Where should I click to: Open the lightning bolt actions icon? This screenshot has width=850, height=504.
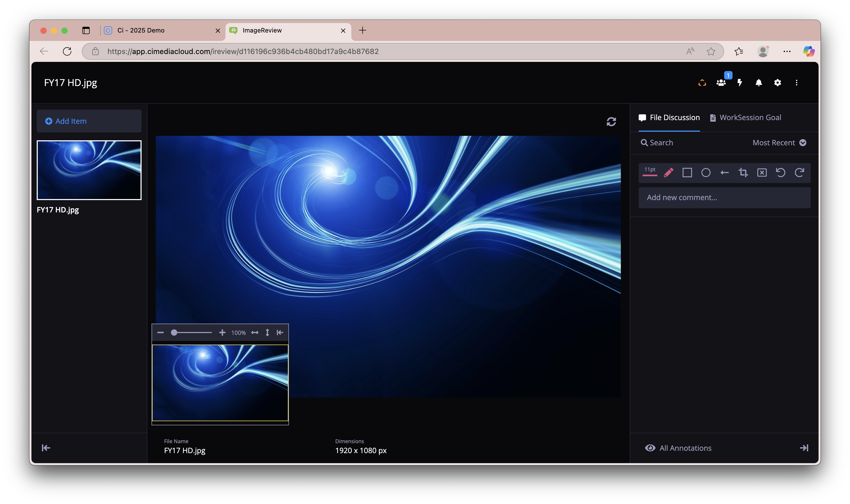click(x=740, y=83)
